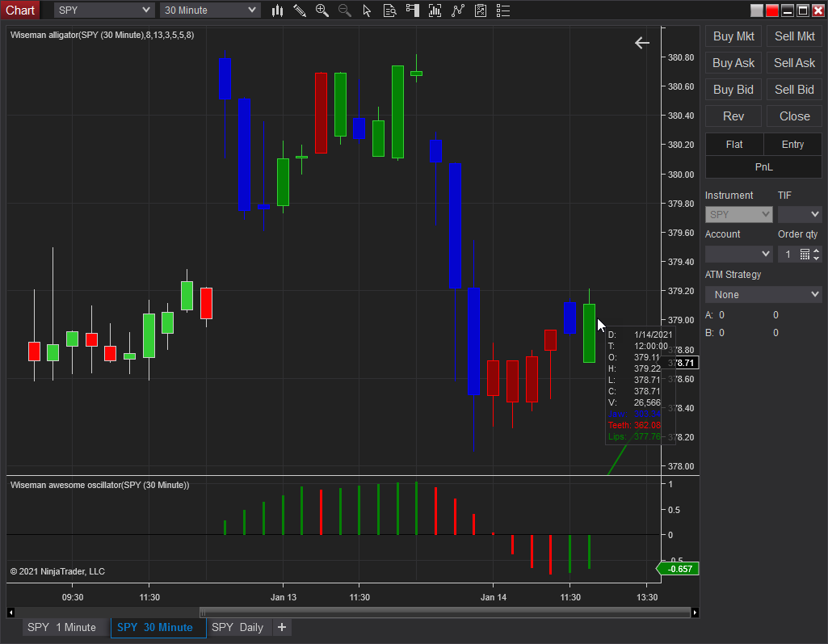
Task: Open the data box icon
Action: pyautogui.click(x=389, y=10)
